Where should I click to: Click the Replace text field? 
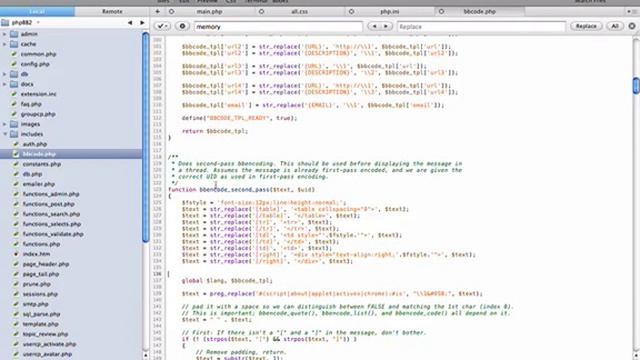481,27
